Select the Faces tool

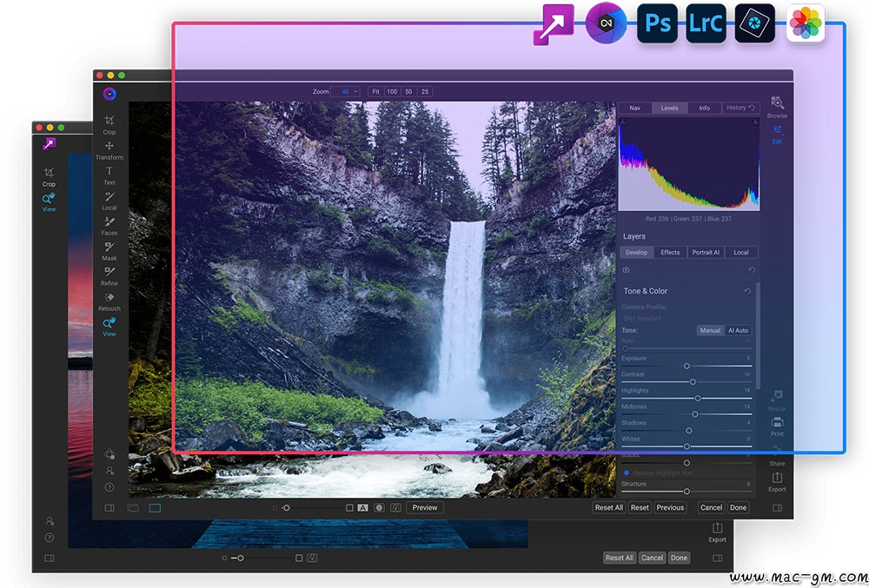(109, 225)
